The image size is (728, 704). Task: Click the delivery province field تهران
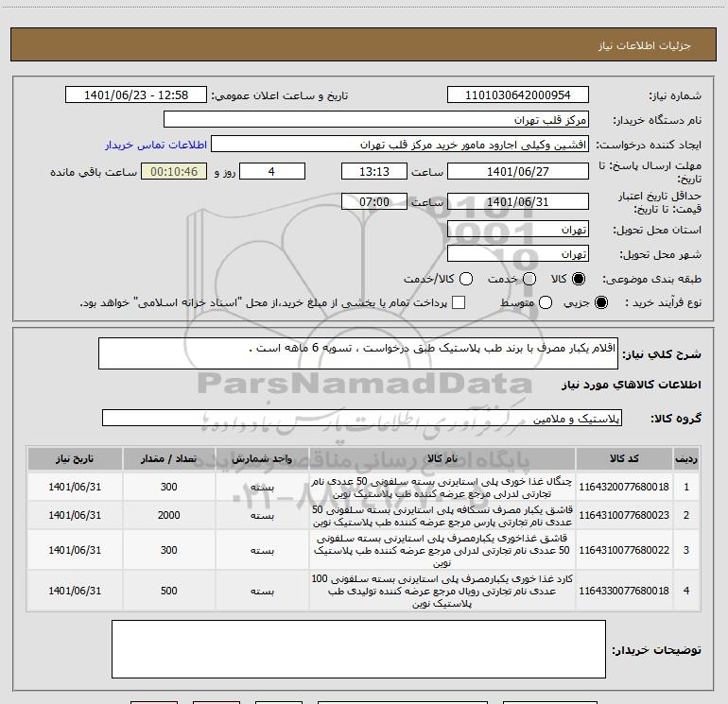[x=518, y=230]
